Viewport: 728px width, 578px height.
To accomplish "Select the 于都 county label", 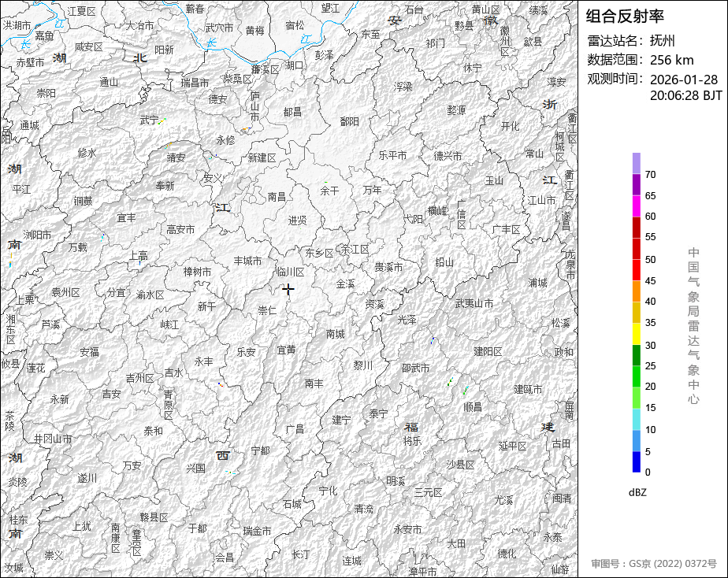I will tap(197, 528).
